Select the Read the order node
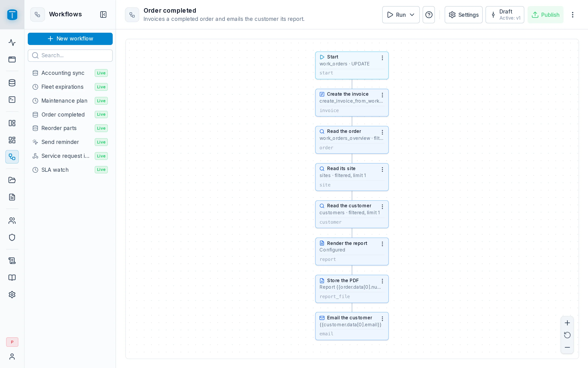588x368 pixels. point(352,140)
